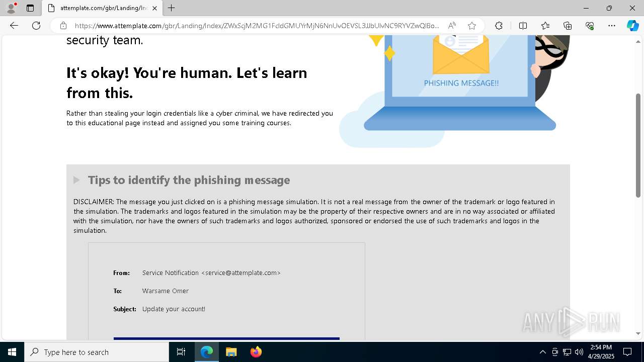This screenshot has width=644, height=362.
Task: Open a new browser tab
Action: (x=172, y=8)
